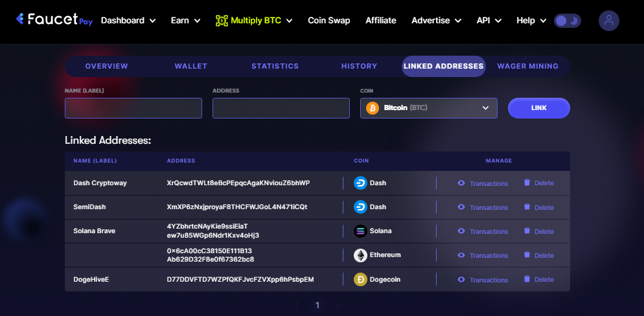The height and width of the screenshot is (316, 644).
Task: Click the Solana coin icon
Action: (360, 231)
